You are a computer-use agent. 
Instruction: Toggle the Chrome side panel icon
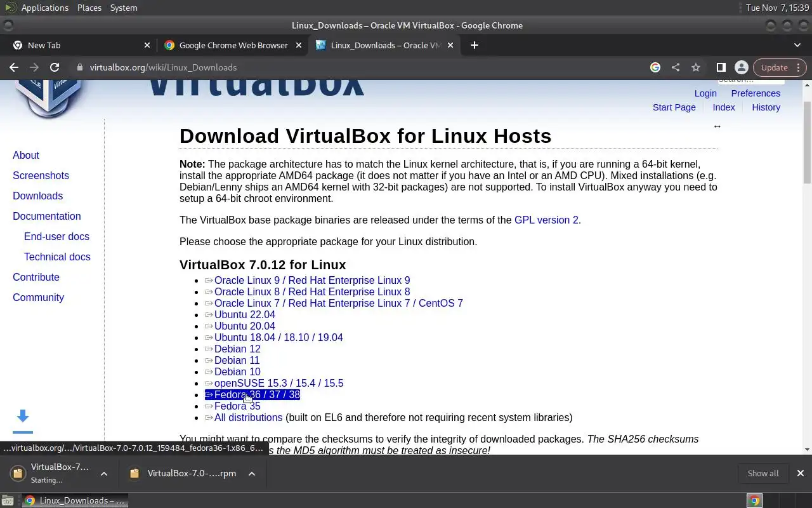pos(721,67)
